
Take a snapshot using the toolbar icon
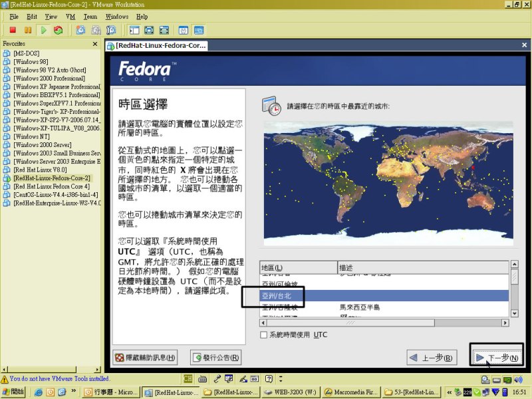tap(80, 30)
